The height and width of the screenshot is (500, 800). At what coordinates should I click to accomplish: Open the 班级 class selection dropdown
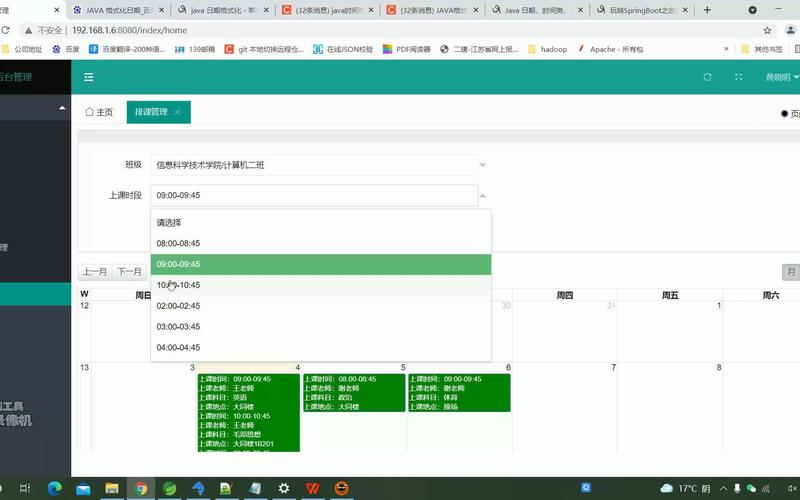[314, 165]
